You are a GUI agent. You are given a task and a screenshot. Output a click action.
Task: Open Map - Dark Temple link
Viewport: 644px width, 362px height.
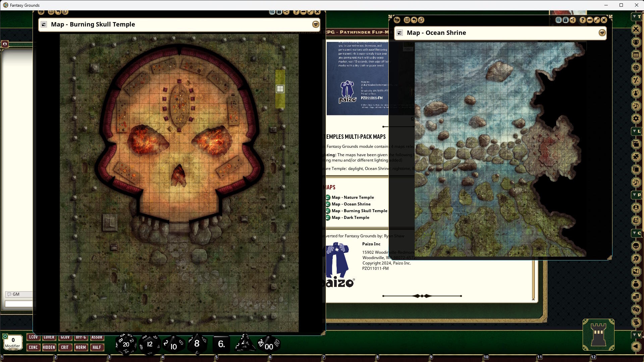tap(350, 218)
